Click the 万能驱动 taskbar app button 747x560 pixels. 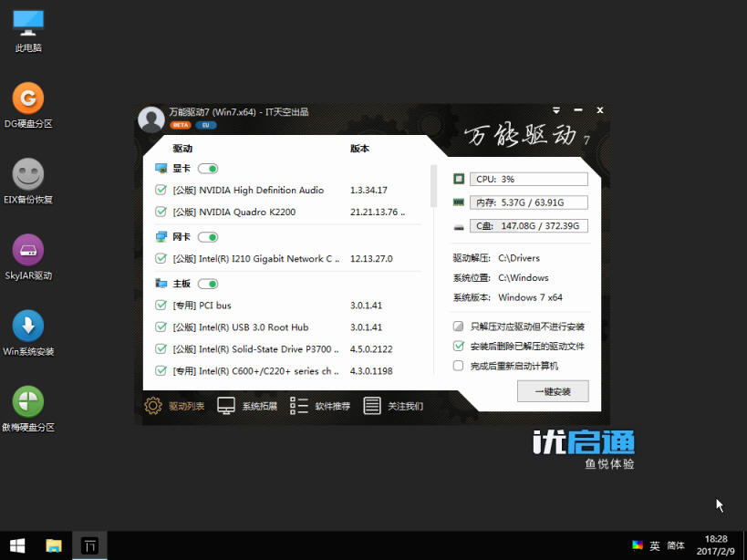[x=89, y=545]
